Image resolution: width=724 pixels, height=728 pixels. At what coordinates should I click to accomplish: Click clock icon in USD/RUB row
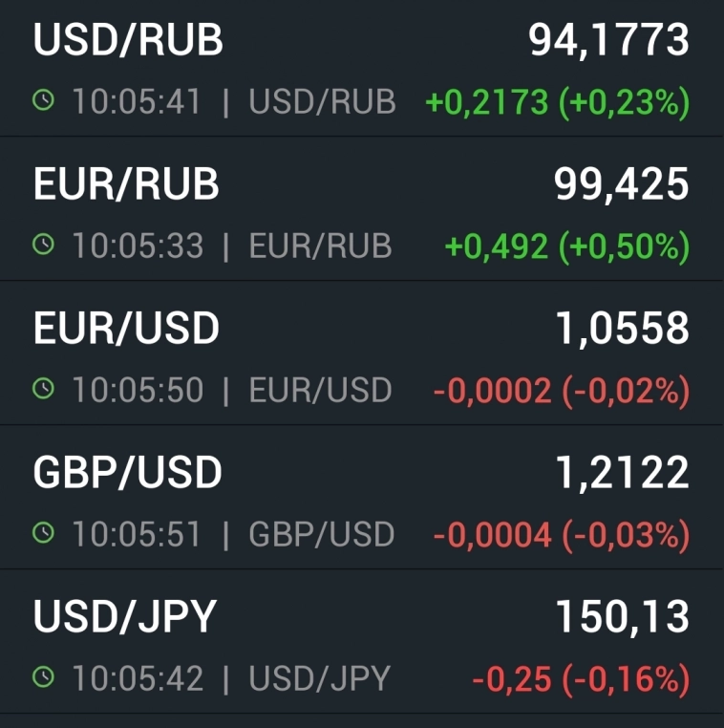[x=43, y=101]
